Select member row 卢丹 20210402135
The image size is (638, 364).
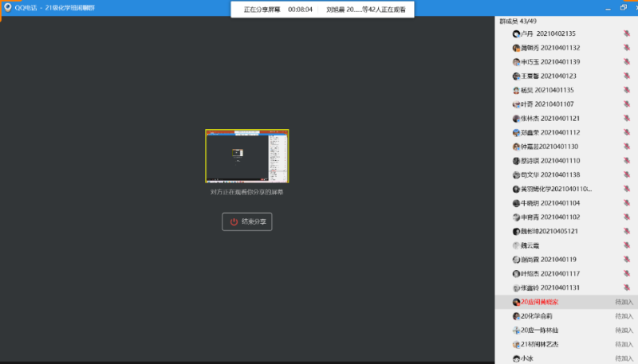pos(566,33)
